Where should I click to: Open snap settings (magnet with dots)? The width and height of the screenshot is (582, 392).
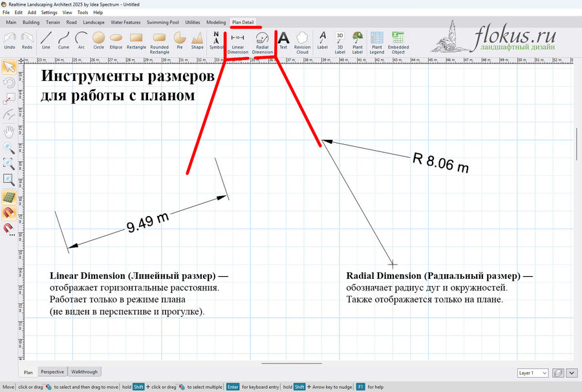coord(9,230)
